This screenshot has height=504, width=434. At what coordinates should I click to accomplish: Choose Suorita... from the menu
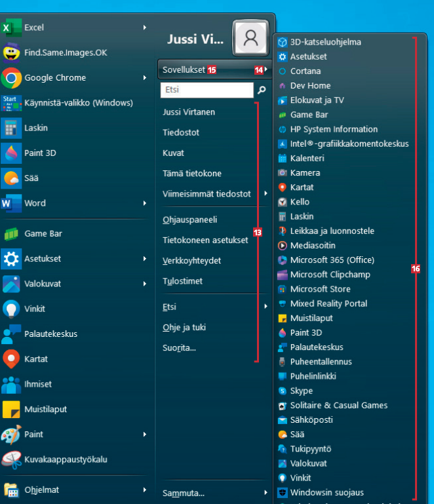tap(179, 347)
